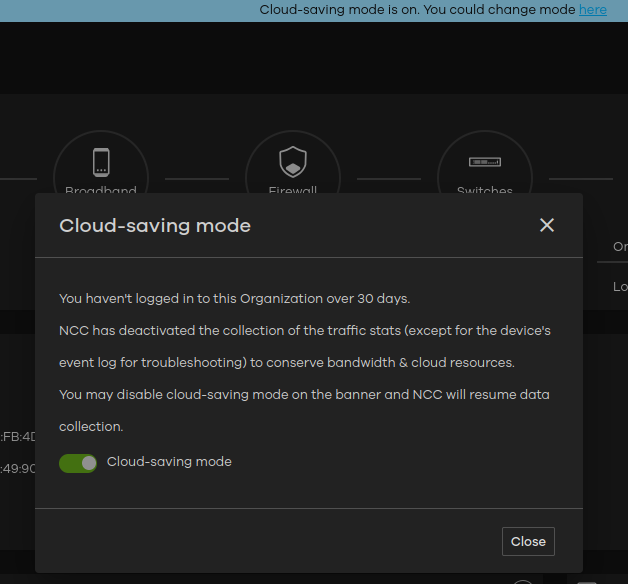The width and height of the screenshot is (628, 584).
Task: Click the 'You may disable cloud-saving' sentence
Action: coord(304,411)
